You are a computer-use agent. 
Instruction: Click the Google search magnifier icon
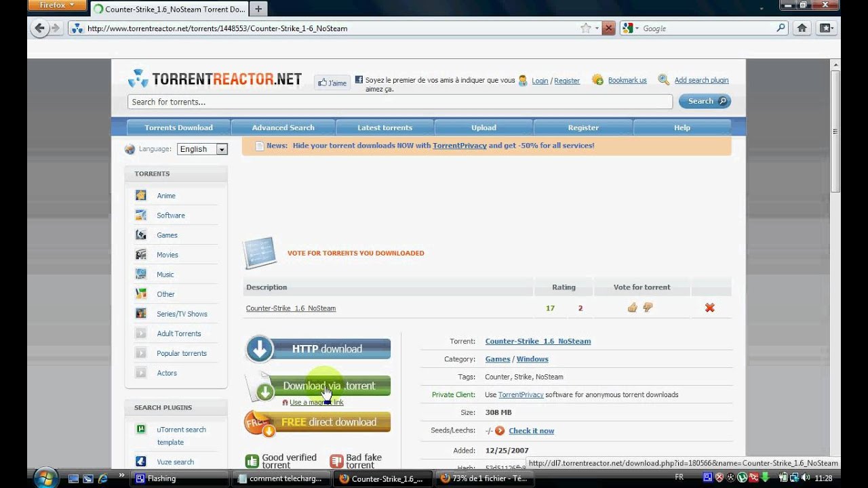tap(781, 28)
